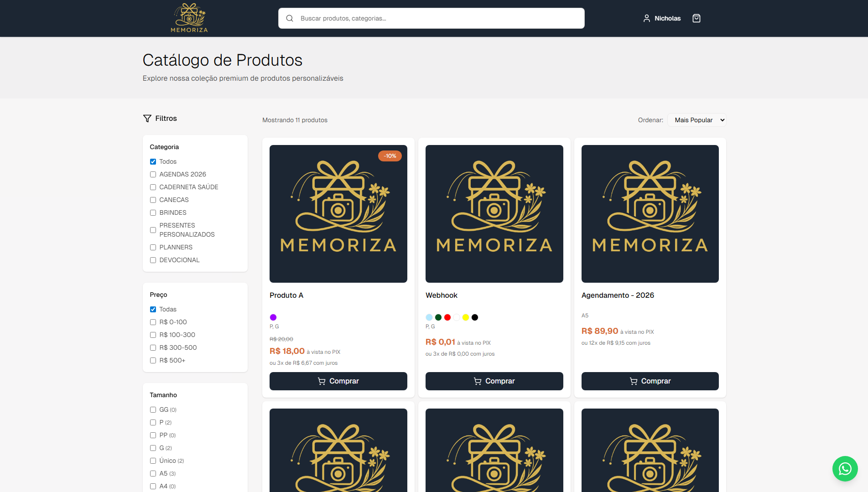Open the Webhook product image
The height and width of the screenshot is (492, 868).
494,214
